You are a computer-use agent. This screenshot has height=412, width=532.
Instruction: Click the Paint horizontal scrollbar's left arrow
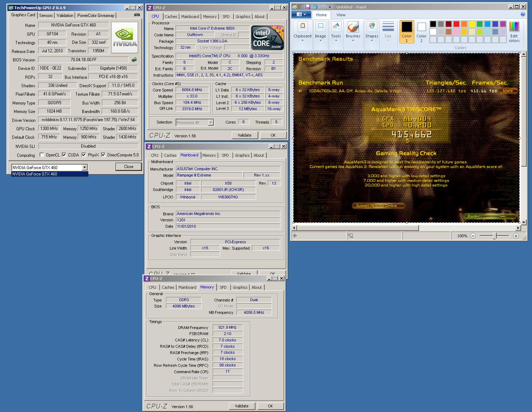pos(295,228)
